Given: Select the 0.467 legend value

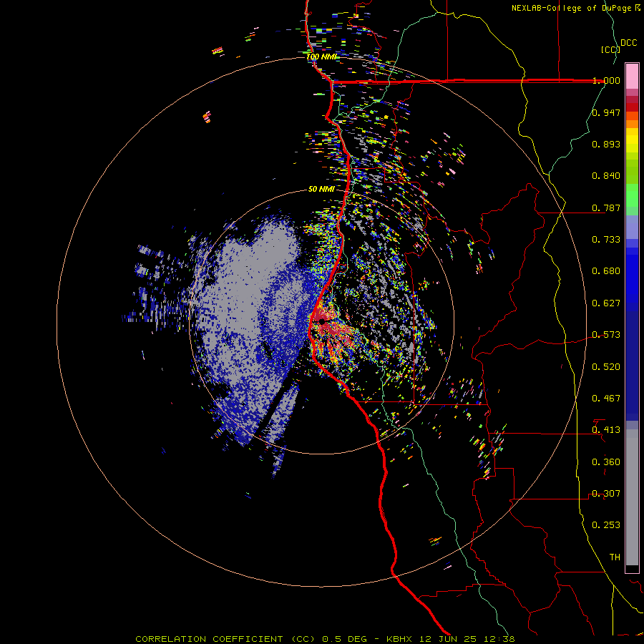Looking at the screenshot, I should [x=606, y=399].
